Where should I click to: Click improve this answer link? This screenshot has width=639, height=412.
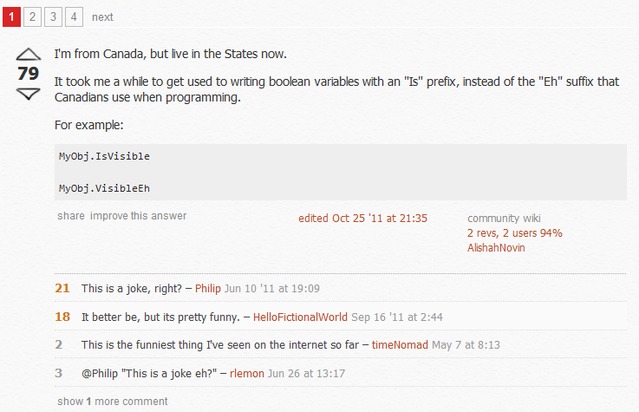(x=138, y=215)
